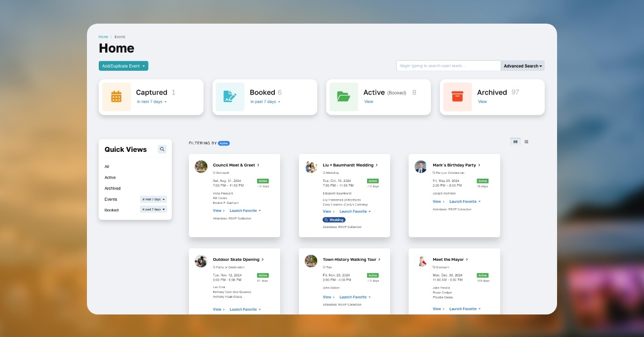Expand Launch Favorite on Mark's Birthday Party
644x337 pixels.
point(465,202)
